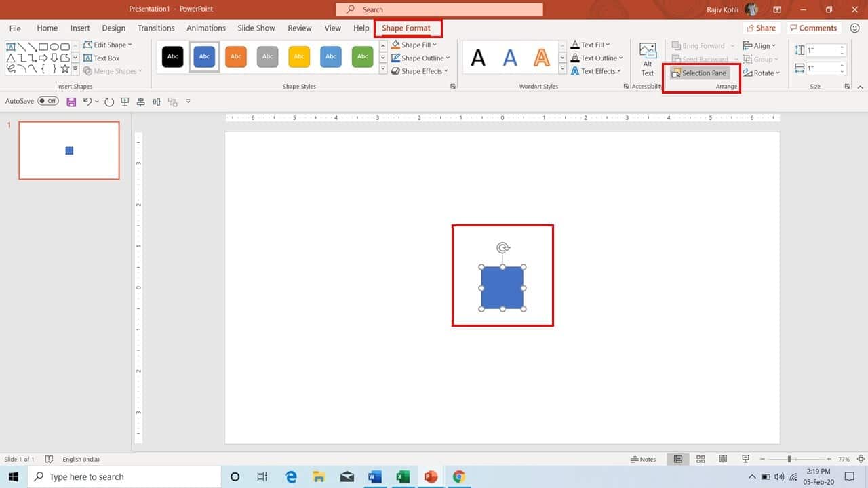Click the Text Box button
The height and width of the screenshot is (488, 868).
pos(102,58)
